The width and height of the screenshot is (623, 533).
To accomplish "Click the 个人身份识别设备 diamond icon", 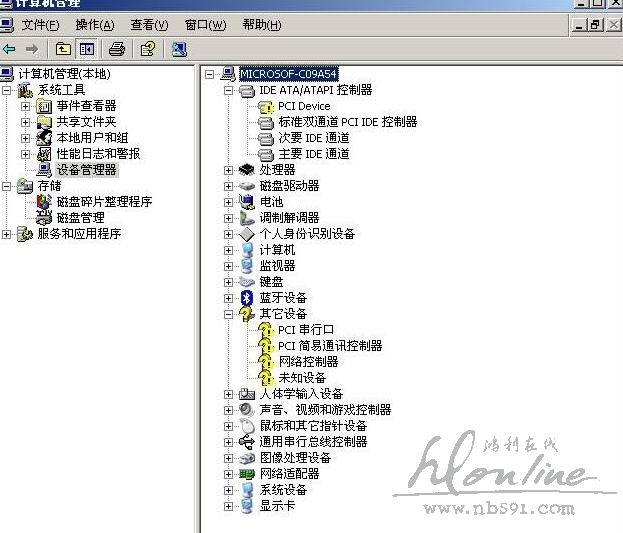I will pyautogui.click(x=247, y=234).
